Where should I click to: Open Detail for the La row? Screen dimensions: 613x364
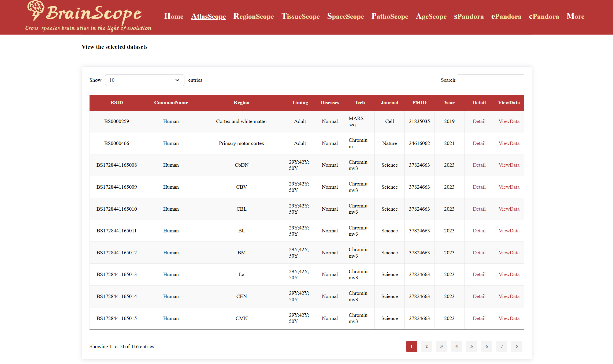pyautogui.click(x=479, y=274)
